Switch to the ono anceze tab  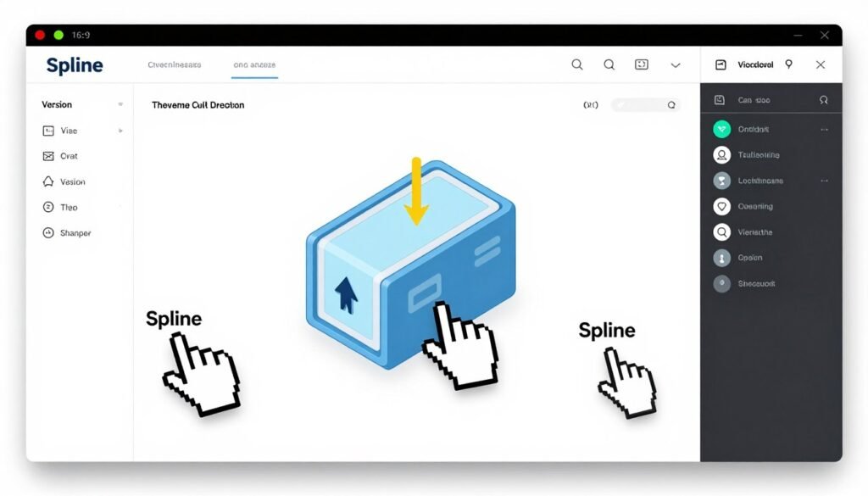[254, 64]
